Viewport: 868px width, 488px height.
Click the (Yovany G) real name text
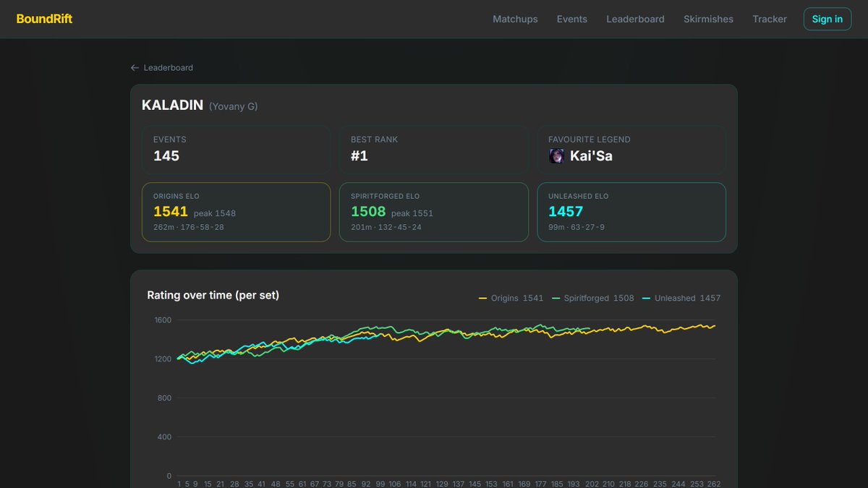point(233,107)
